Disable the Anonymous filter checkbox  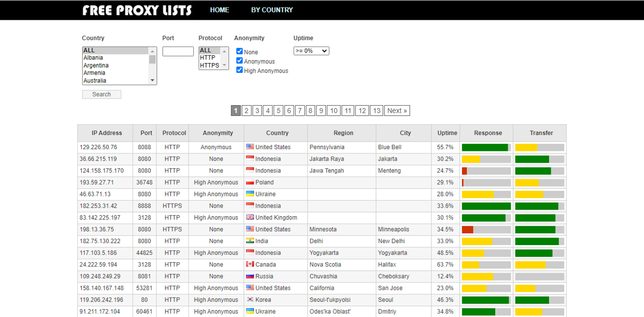coord(239,61)
